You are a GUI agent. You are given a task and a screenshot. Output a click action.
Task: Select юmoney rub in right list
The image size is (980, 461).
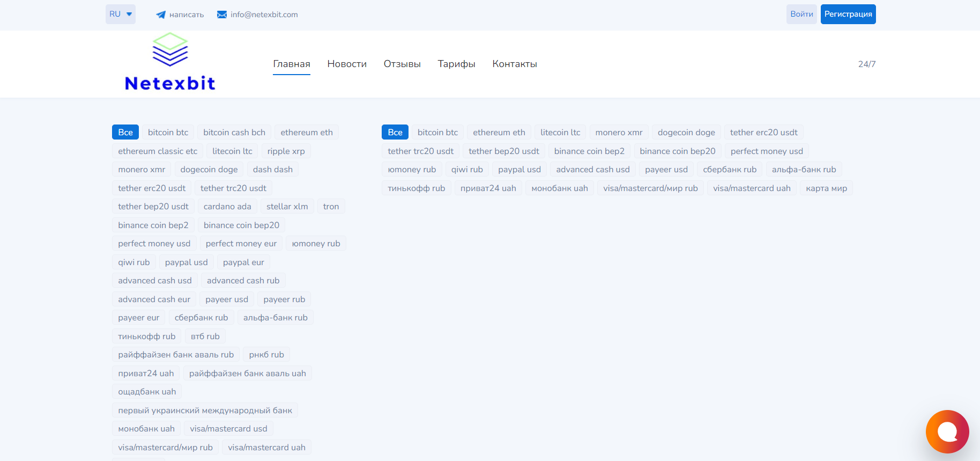pos(412,170)
